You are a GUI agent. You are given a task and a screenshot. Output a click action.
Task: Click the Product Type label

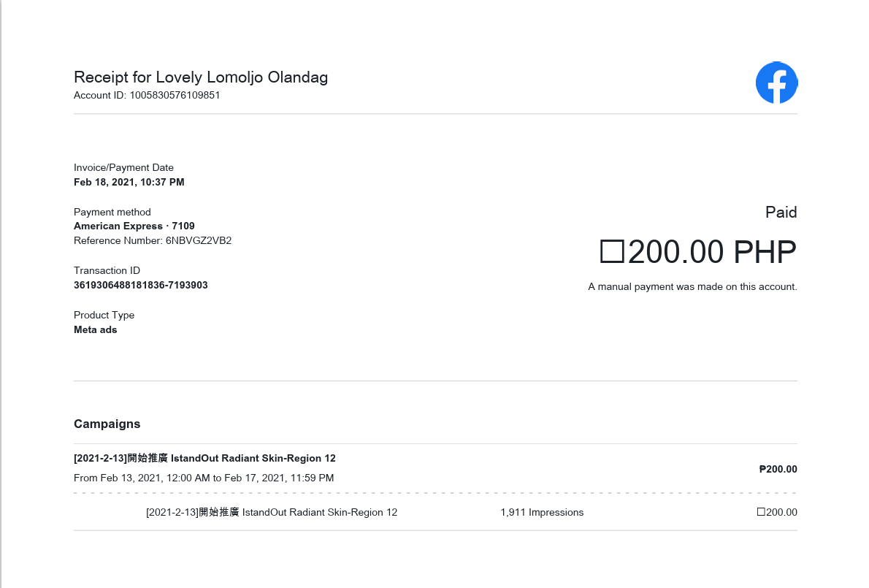(104, 315)
